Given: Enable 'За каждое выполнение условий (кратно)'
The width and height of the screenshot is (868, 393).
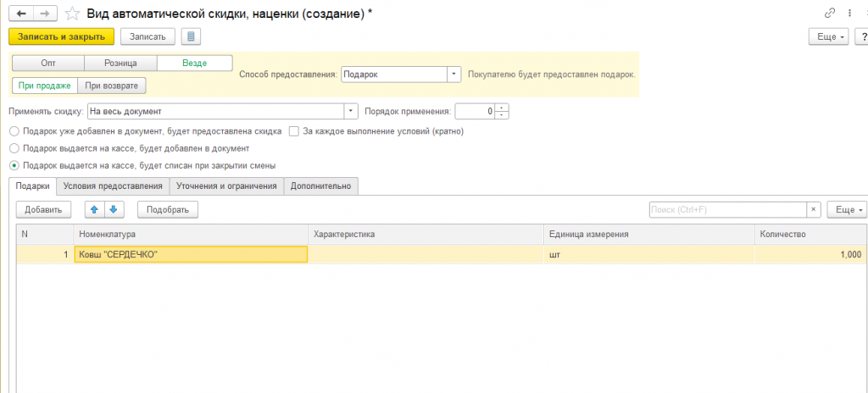Looking at the screenshot, I should pos(294,132).
